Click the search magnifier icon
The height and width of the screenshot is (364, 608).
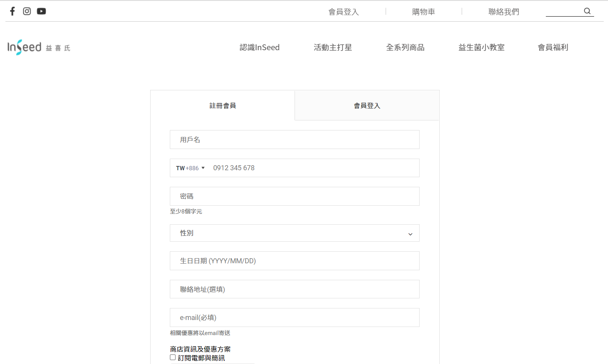(587, 11)
